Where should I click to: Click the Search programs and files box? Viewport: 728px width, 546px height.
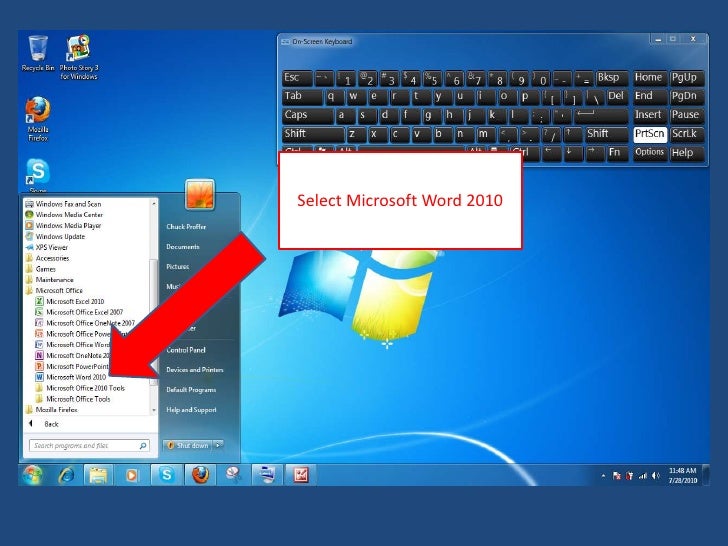pyautogui.click(x=89, y=445)
